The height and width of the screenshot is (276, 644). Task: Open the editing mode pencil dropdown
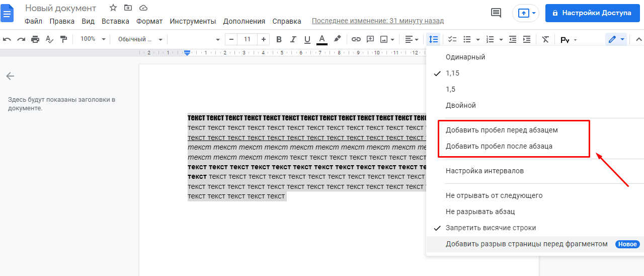tap(616, 39)
